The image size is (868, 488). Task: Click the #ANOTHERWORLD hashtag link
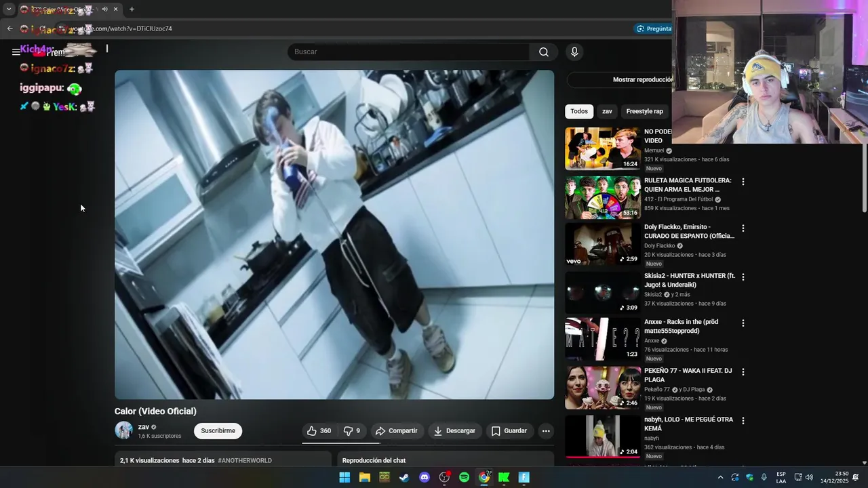(x=245, y=461)
